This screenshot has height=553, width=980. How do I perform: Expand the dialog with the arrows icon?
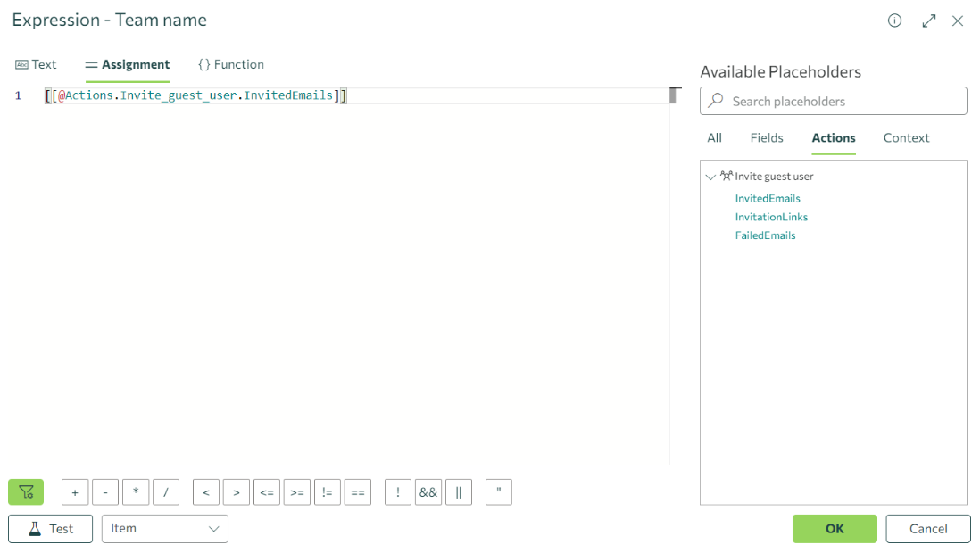[929, 21]
